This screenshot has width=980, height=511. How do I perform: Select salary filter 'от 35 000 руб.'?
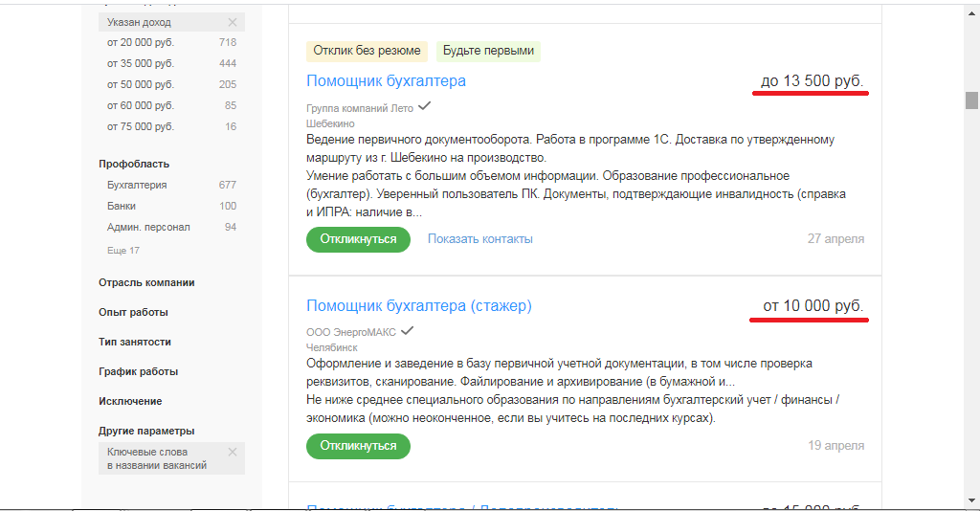click(x=141, y=63)
